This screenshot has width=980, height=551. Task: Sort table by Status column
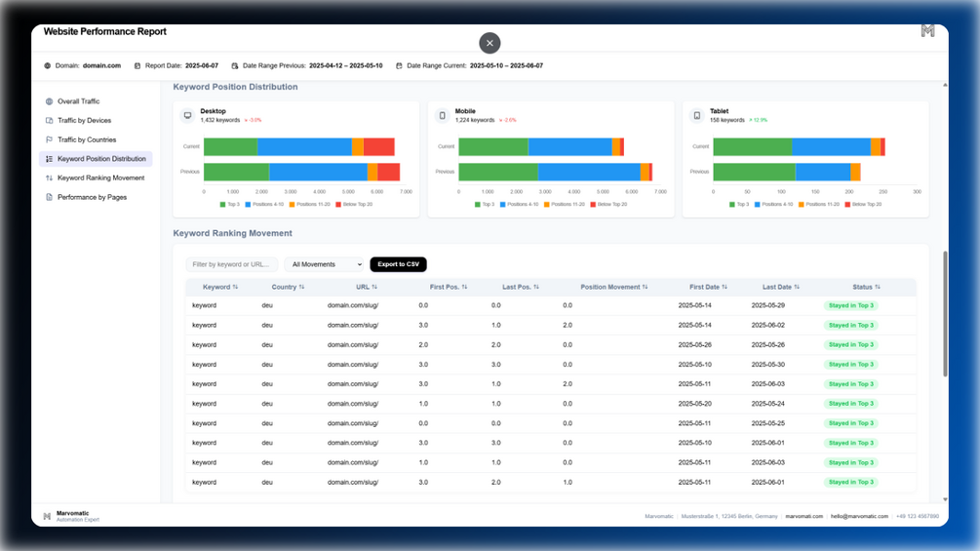click(866, 288)
